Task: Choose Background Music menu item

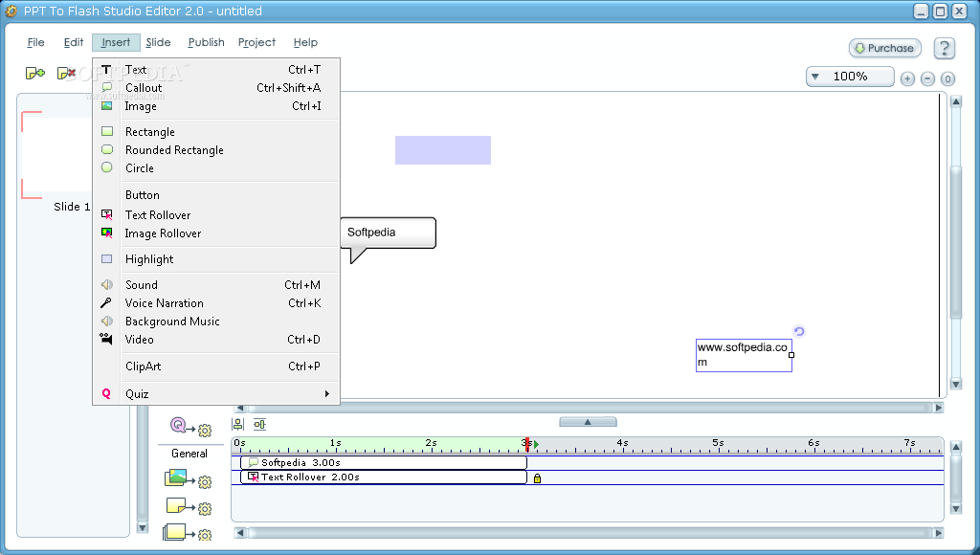Action: (216, 322)
